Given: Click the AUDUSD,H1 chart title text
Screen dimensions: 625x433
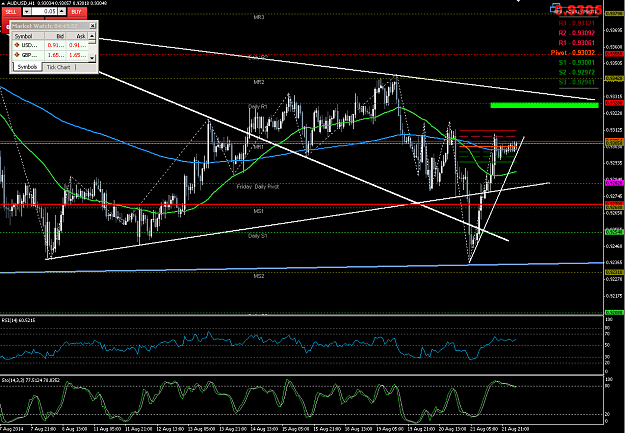Looking at the screenshot, I should click(x=21, y=3).
